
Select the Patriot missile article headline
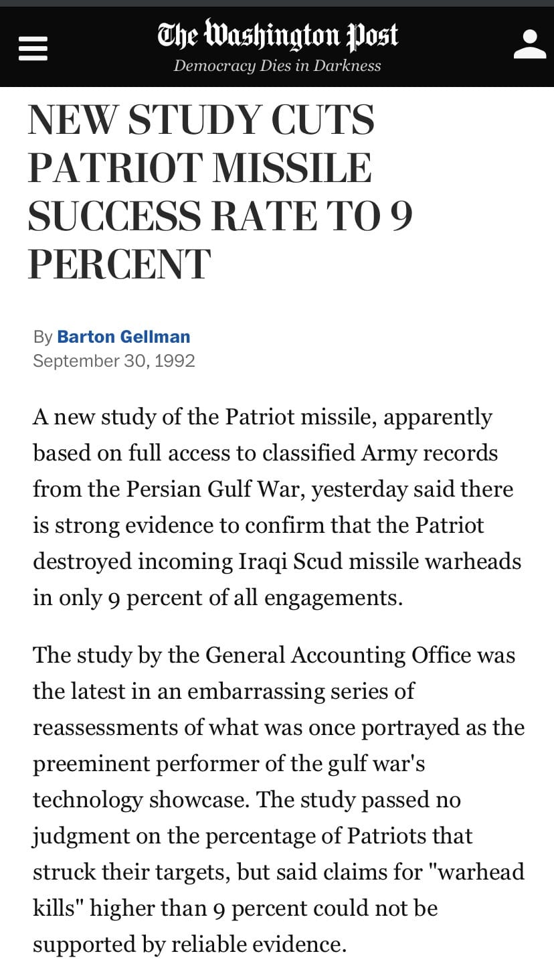220,192
